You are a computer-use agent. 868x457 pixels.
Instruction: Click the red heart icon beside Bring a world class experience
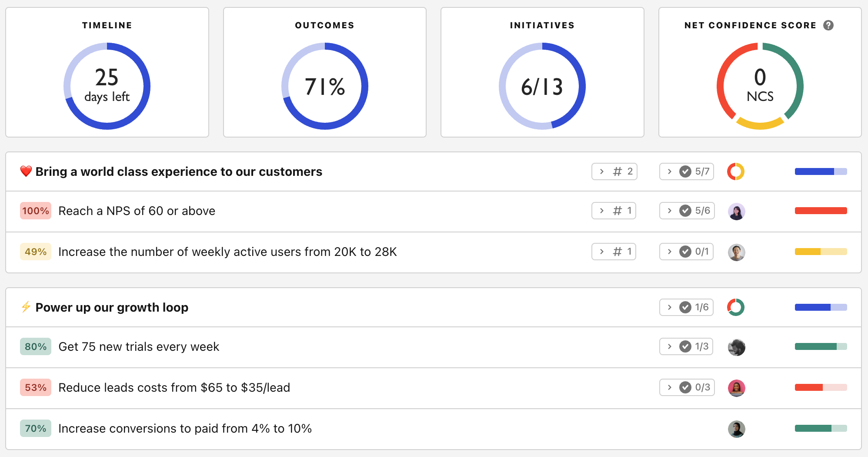[x=26, y=171]
